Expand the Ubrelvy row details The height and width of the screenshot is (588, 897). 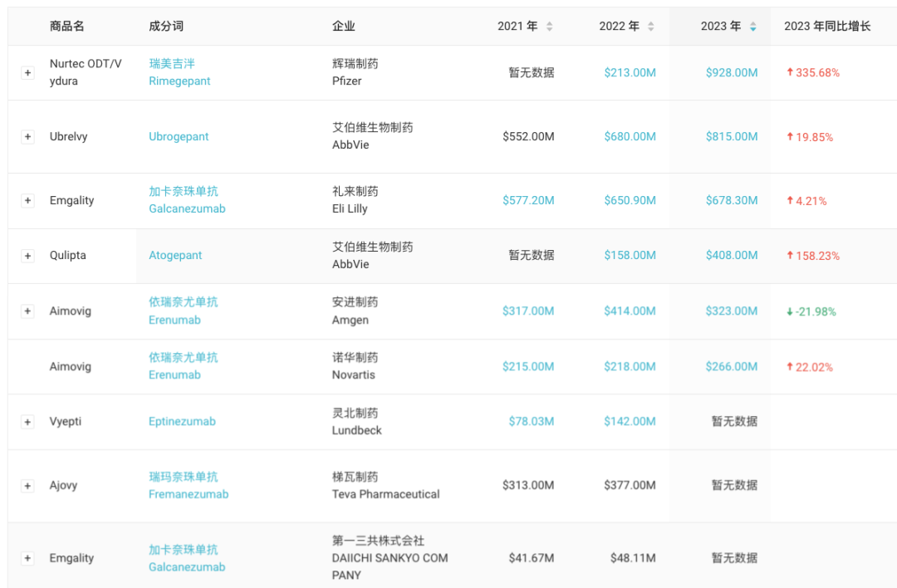27,137
